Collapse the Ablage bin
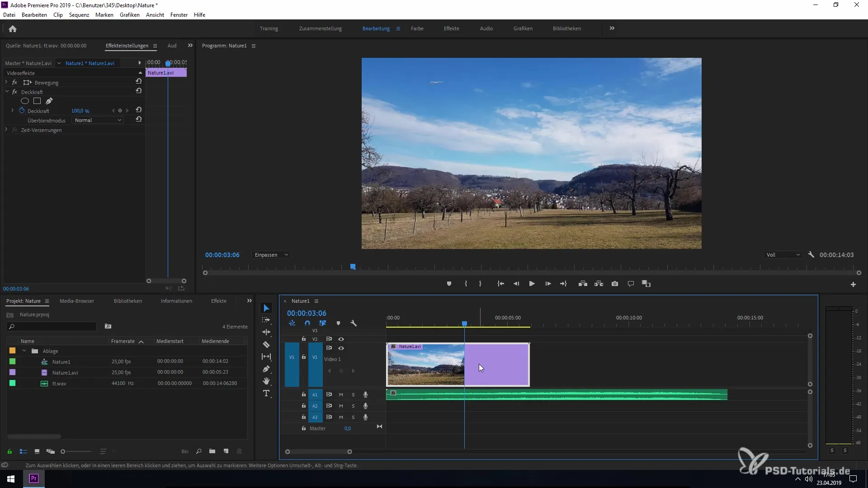This screenshot has height=488, width=868. pos(24,351)
